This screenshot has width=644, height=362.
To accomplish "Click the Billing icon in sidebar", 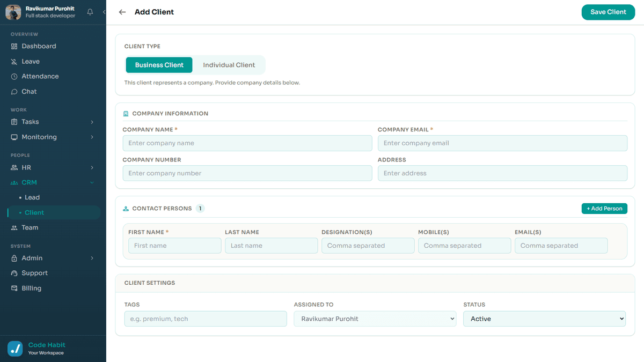I will click(x=14, y=289).
